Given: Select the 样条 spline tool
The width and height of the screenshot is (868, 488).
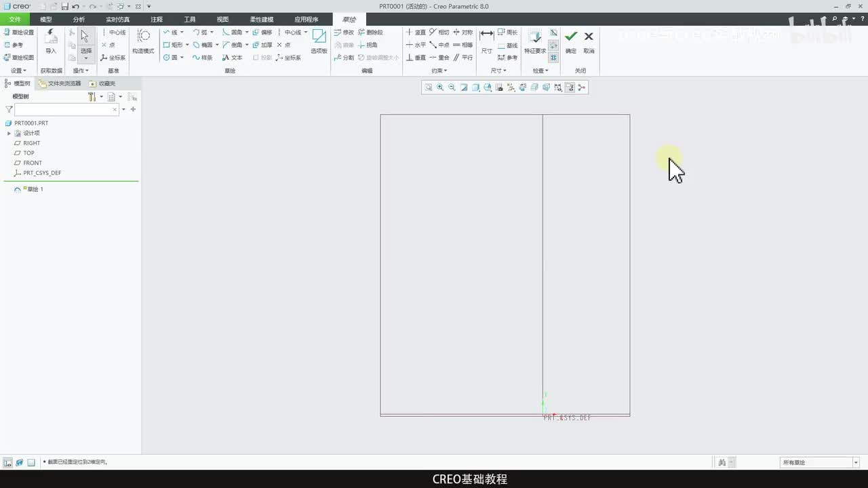Looking at the screenshot, I should pos(203,58).
